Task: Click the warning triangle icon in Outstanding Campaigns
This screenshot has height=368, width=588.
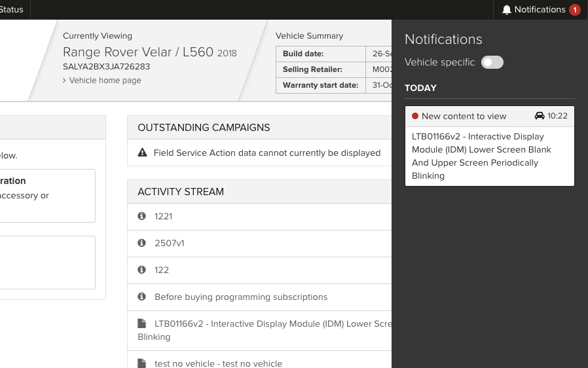Action: pyautogui.click(x=143, y=153)
